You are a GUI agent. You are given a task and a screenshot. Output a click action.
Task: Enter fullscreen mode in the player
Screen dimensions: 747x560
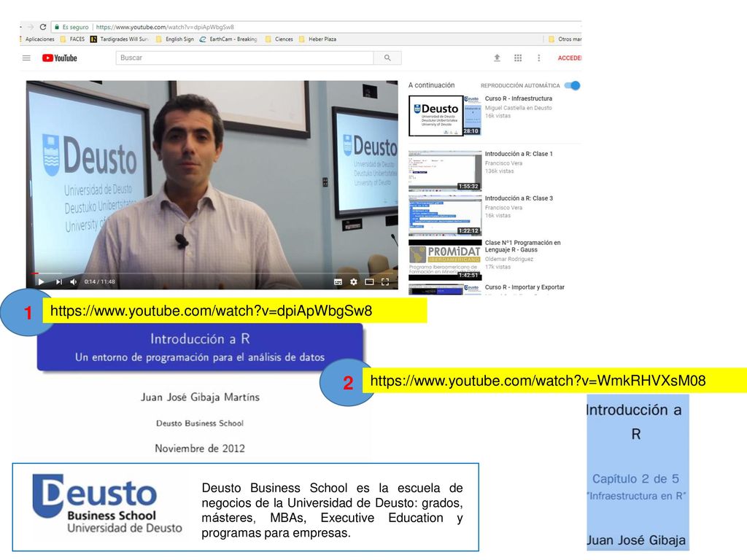385,282
